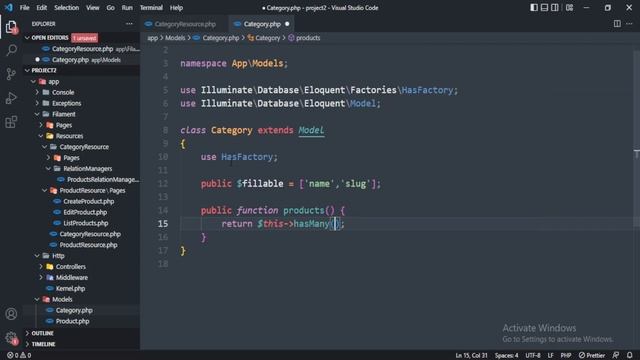This screenshot has height=360, width=640.
Task: Open the Search view icon
Action: (x=11, y=50)
